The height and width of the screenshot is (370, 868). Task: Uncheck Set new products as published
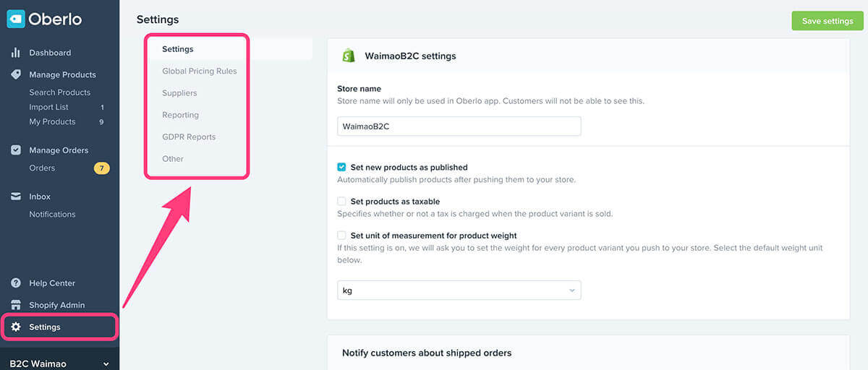(x=341, y=167)
